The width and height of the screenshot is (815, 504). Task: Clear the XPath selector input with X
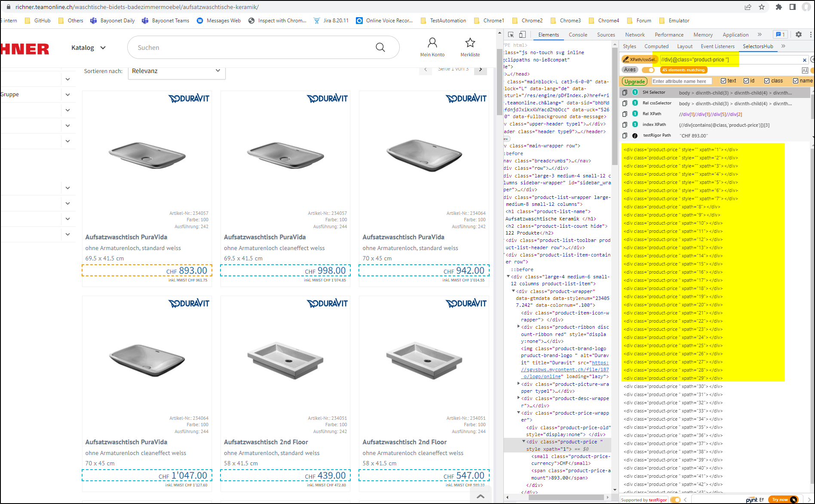coord(804,60)
